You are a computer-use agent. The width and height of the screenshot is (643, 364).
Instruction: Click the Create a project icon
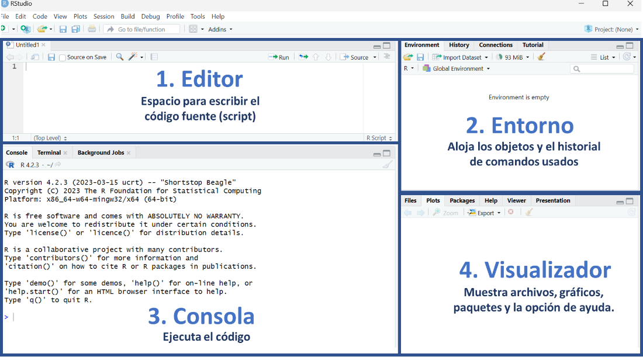[25, 29]
